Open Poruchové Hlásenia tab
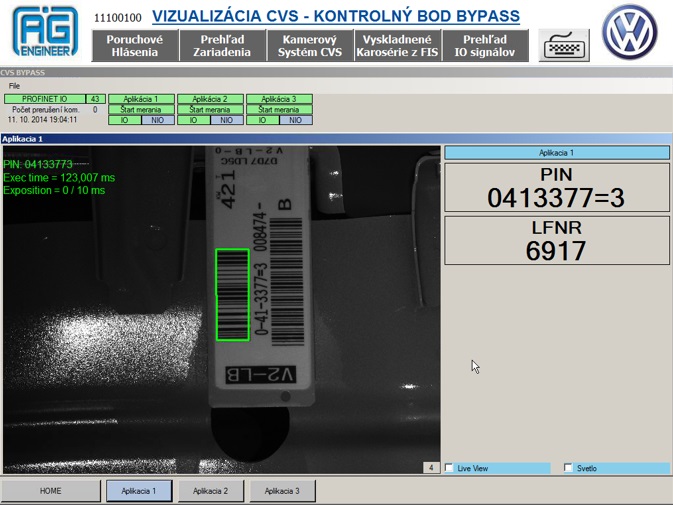Image resolution: width=673 pixels, height=505 pixels. point(135,45)
